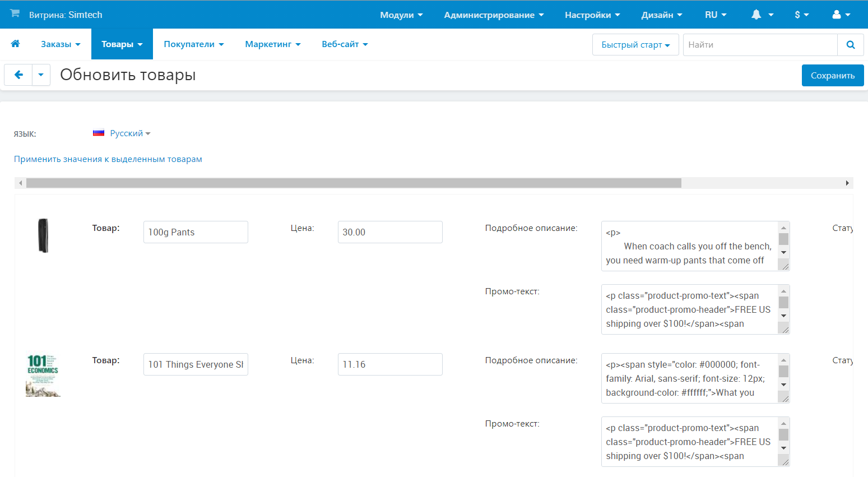Open the user account icon menu
Image resolution: width=868 pixels, height=477 pixels.
tap(841, 15)
